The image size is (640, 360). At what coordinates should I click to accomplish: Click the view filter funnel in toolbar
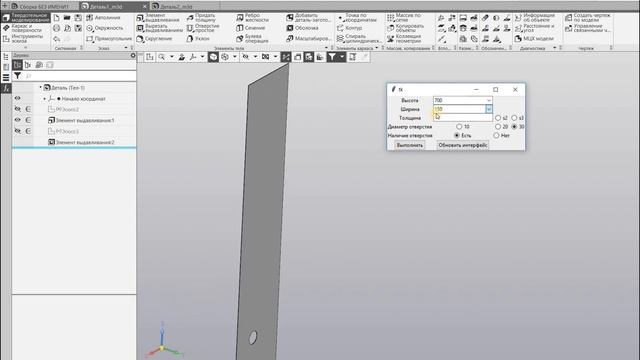coord(332,57)
